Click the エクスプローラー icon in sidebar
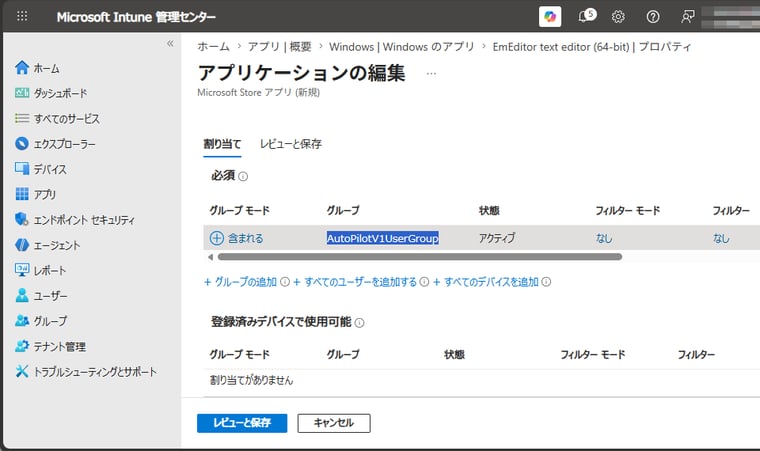 22,144
